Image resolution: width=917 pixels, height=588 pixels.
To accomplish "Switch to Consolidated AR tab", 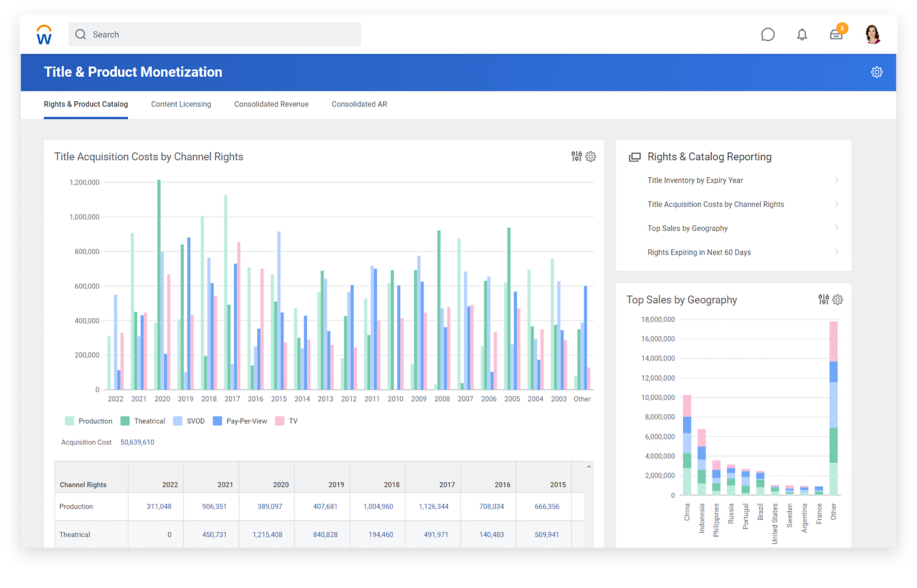I will tap(359, 105).
